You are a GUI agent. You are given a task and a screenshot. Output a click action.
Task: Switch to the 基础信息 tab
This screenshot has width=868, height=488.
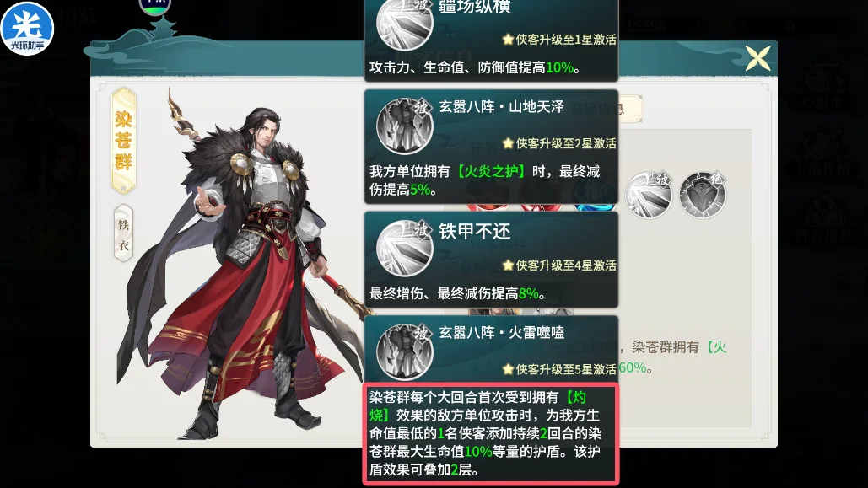pos(606,109)
